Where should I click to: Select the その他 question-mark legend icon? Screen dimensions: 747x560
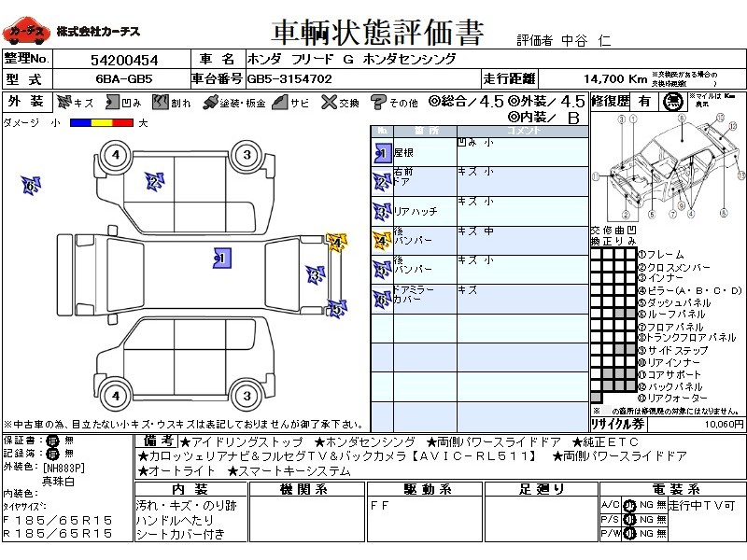click(x=378, y=102)
